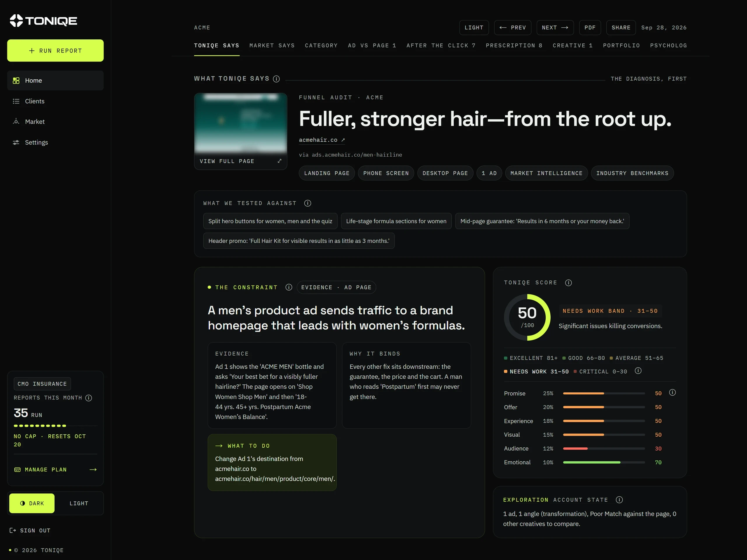Click the external link arrow next to acmehair.co
The width and height of the screenshot is (747, 560).
click(343, 140)
